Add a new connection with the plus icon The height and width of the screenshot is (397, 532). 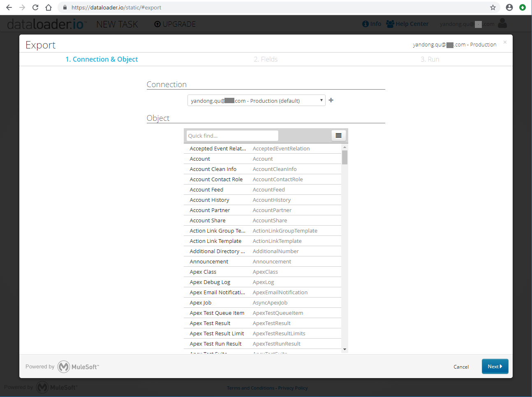[331, 100]
